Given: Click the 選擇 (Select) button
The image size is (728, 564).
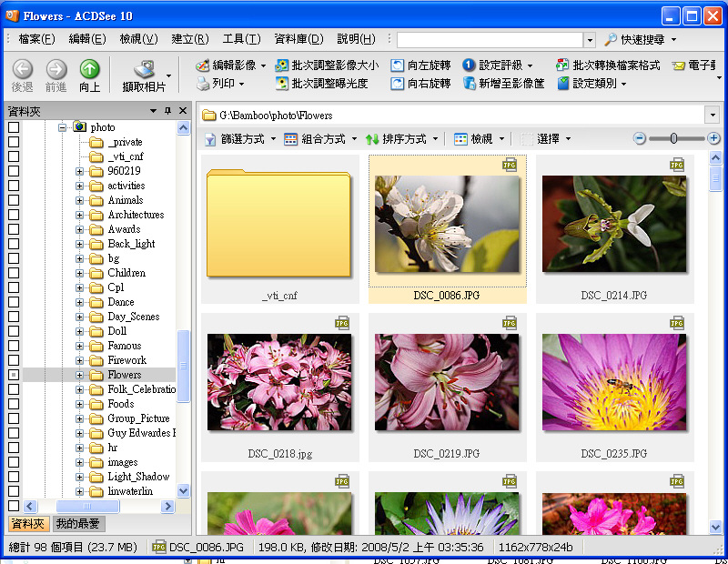Looking at the screenshot, I should [x=547, y=139].
